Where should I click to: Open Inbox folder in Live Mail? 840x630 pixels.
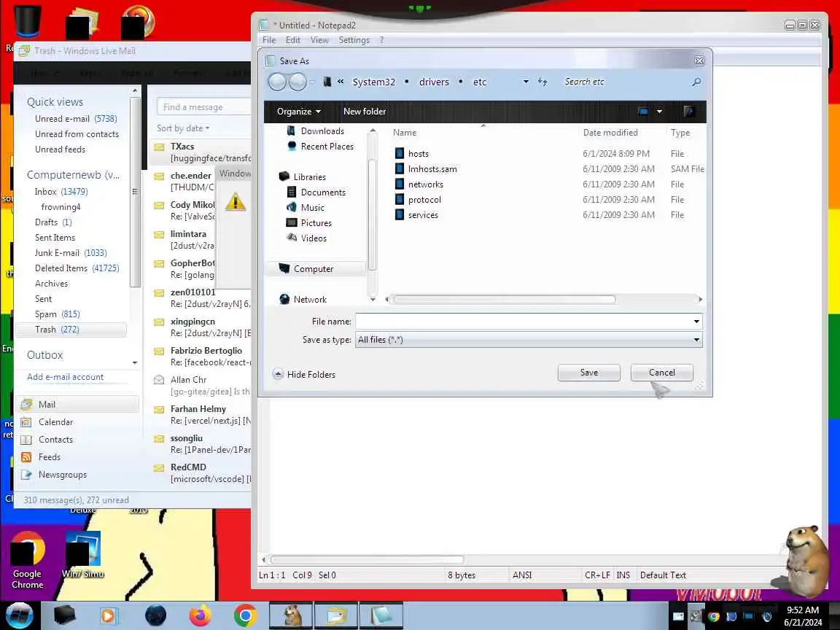(61, 192)
